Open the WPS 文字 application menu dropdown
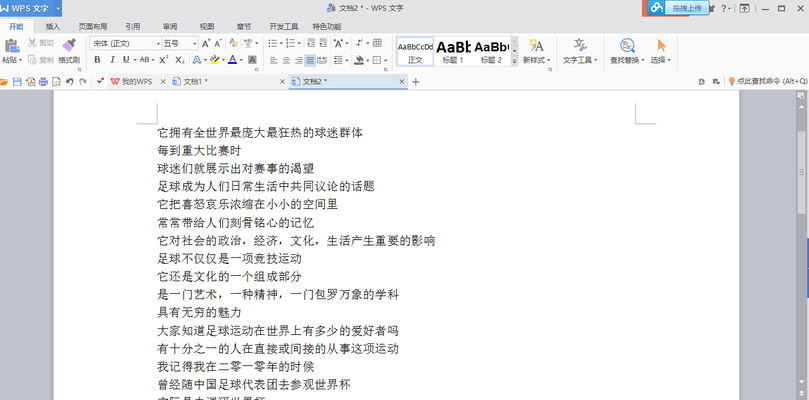809x400 pixels. [x=58, y=8]
